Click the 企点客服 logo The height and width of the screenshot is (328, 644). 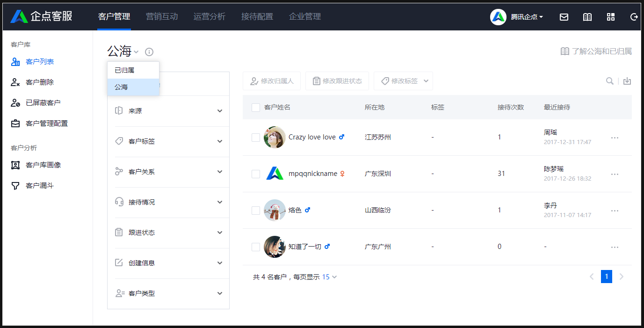pos(41,16)
